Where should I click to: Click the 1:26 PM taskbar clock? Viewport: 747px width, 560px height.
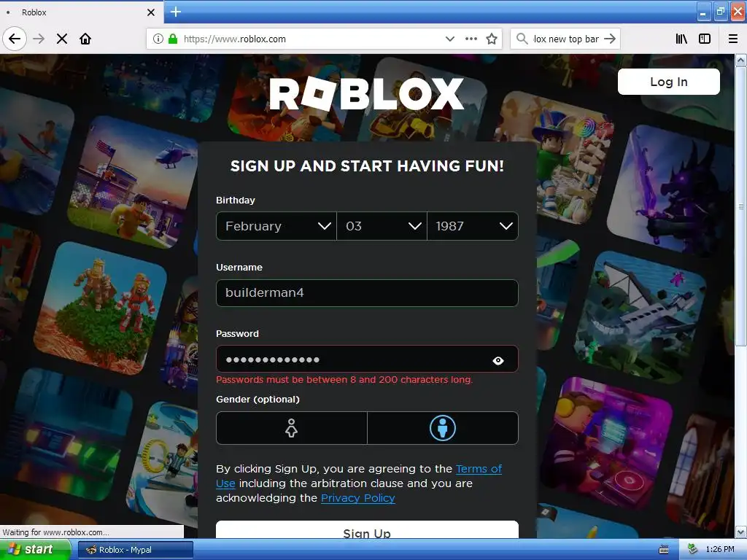tap(720, 550)
